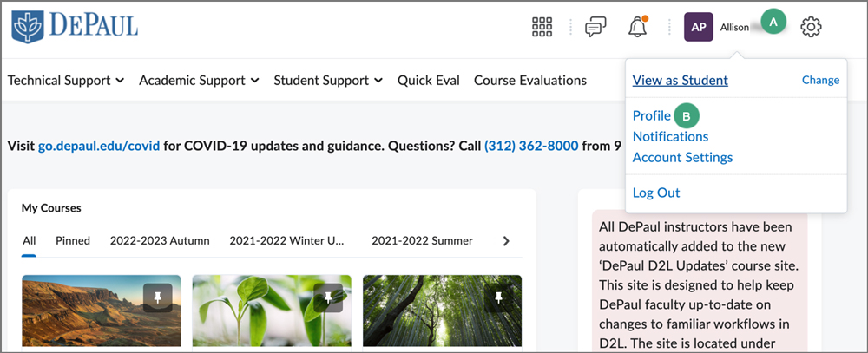Click the Change role link

[820, 81]
